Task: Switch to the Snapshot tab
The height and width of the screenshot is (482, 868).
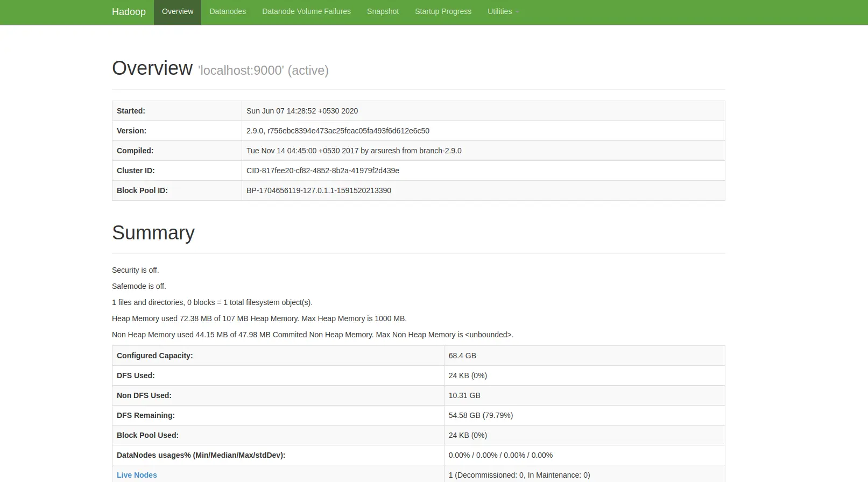Action: pos(383,12)
